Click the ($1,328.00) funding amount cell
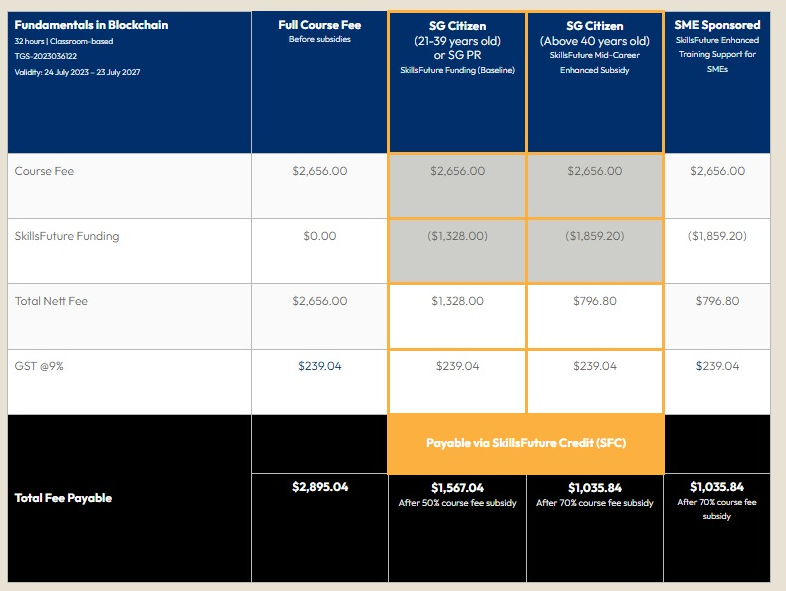Image resolution: width=786 pixels, height=591 pixels. pos(457,236)
